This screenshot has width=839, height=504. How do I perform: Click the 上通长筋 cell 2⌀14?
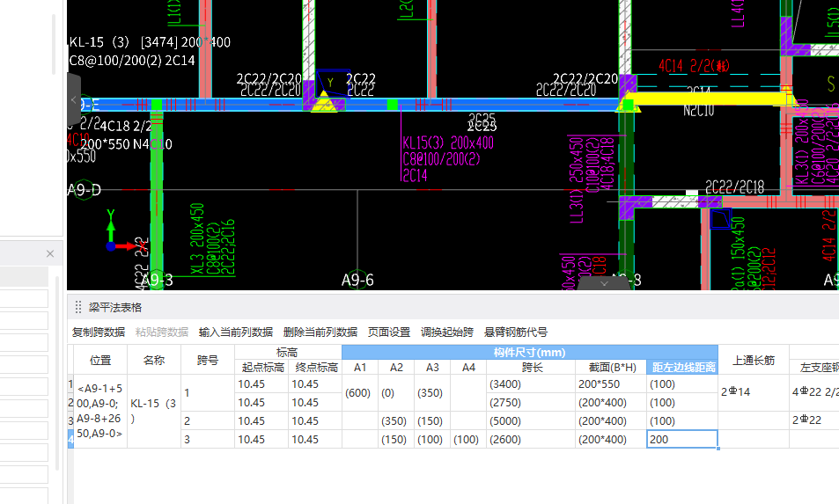753,392
